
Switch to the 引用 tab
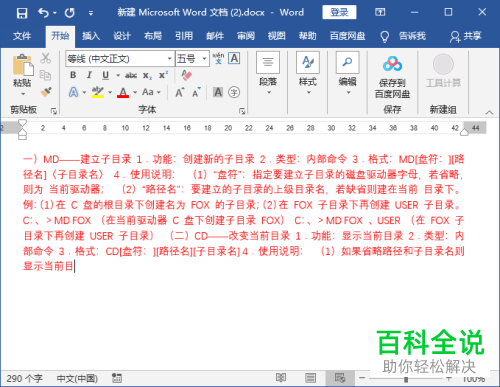pyautogui.click(x=184, y=36)
